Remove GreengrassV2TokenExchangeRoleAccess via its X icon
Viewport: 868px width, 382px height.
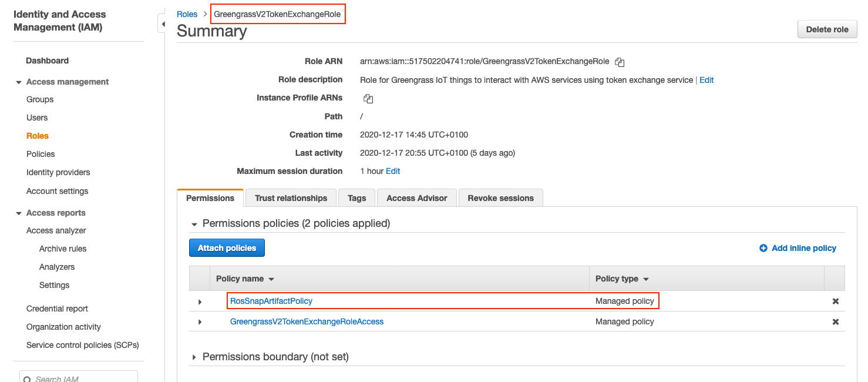coord(835,321)
